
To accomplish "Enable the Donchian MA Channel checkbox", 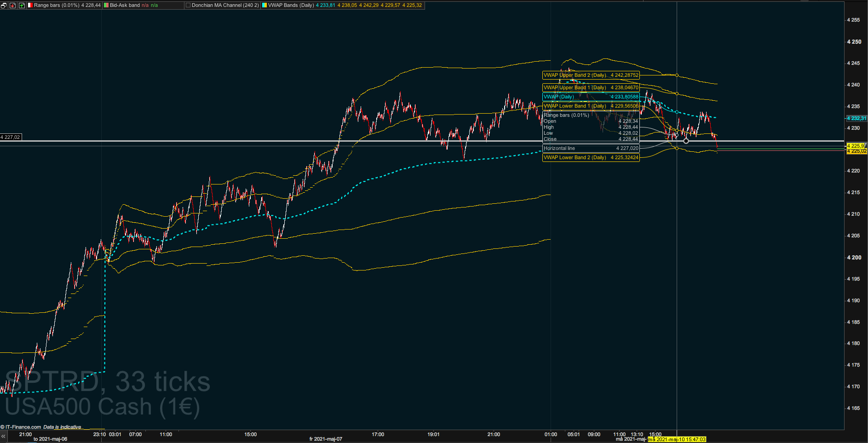I will 188,6.
